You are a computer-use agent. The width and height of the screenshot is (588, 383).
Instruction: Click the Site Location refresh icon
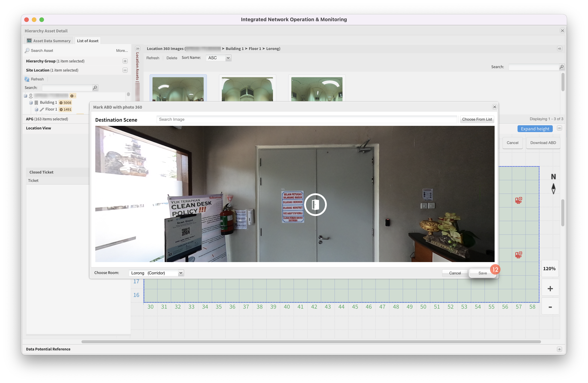click(x=27, y=79)
